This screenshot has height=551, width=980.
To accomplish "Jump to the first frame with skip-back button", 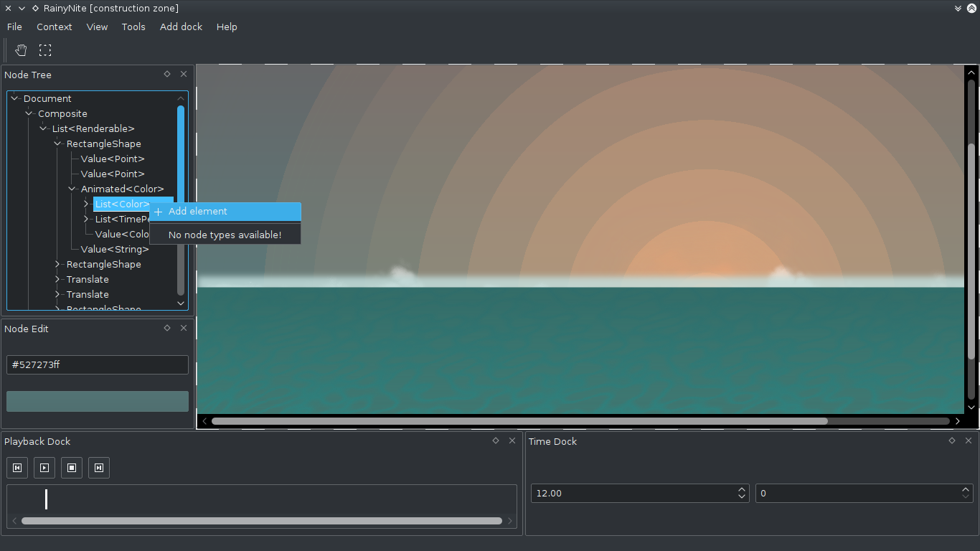I will pos(17,467).
